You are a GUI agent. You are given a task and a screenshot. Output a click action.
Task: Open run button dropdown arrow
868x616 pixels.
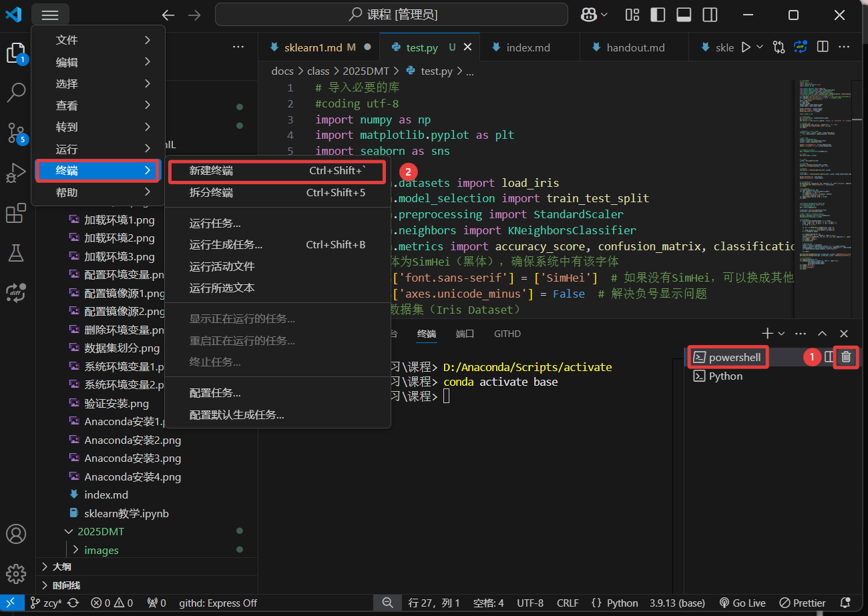coord(760,47)
